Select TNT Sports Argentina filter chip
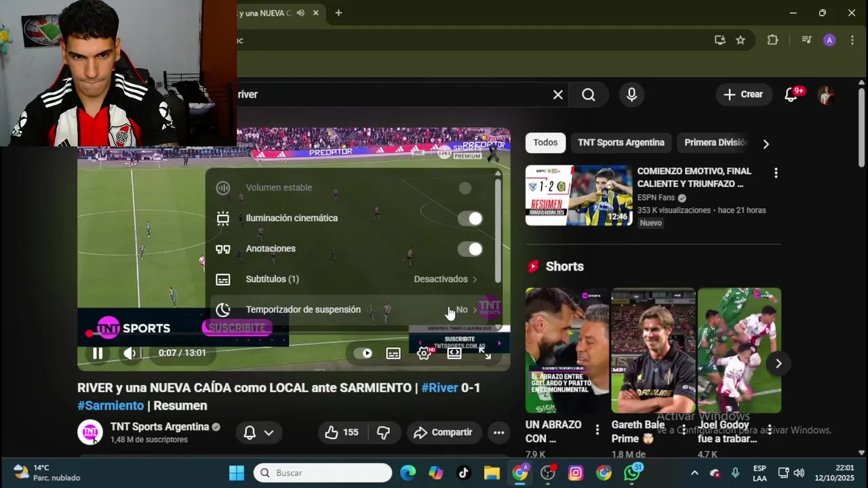The image size is (868, 488). click(x=621, y=143)
